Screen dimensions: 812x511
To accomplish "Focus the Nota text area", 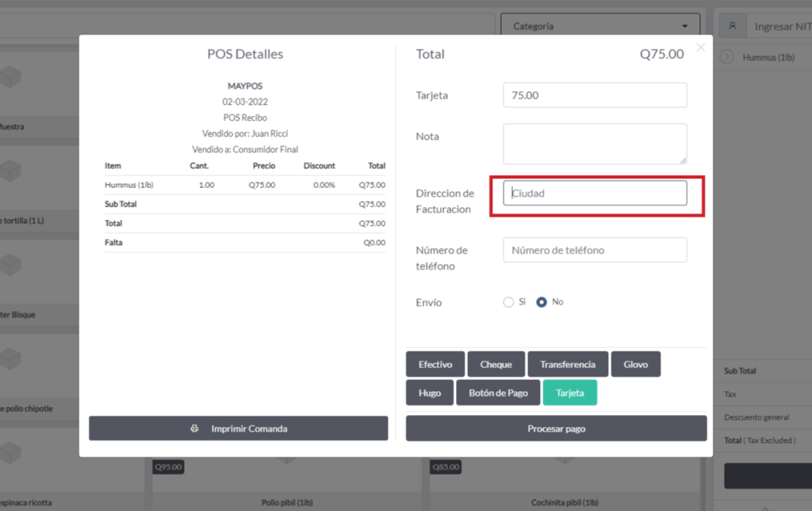I will pos(595,144).
